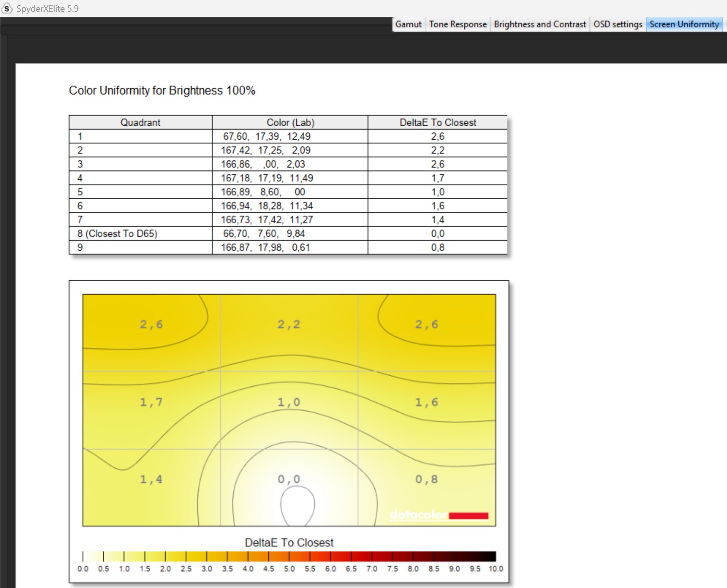Select the DeltaE To Closest column header
Viewport: 727px width, 588px height.
pos(438,122)
